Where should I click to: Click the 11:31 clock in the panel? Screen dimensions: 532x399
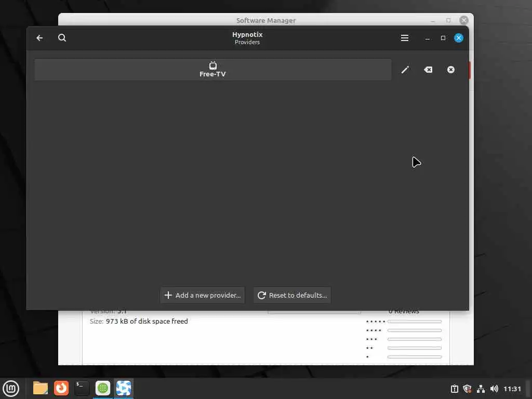[512, 389]
